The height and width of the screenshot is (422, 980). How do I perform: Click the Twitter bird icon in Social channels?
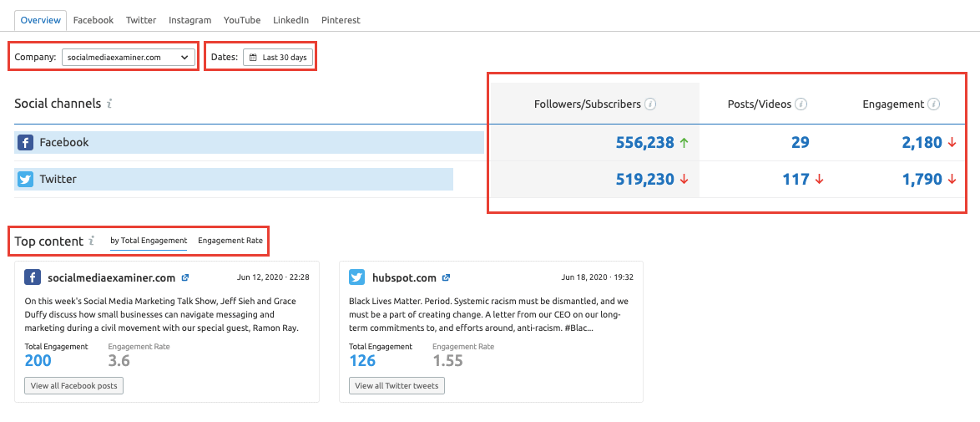coord(25,179)
